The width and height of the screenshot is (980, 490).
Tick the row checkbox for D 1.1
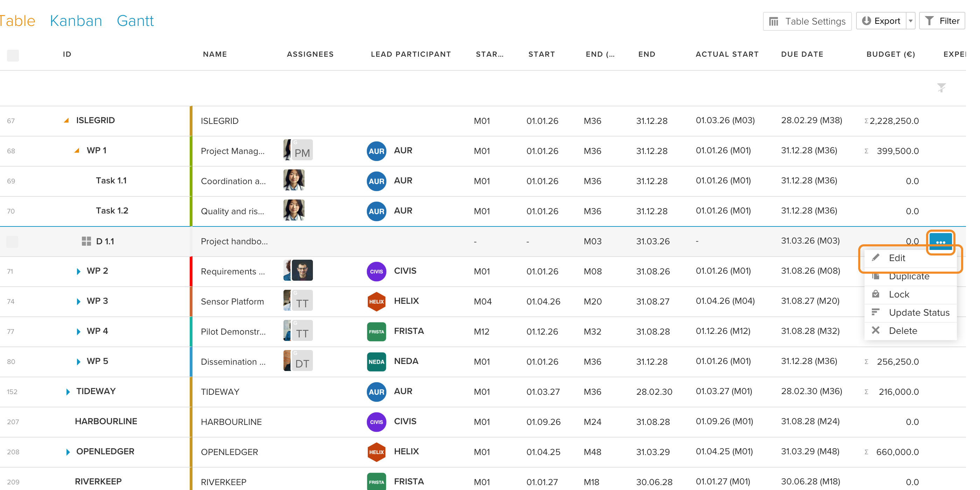(12, 241)
